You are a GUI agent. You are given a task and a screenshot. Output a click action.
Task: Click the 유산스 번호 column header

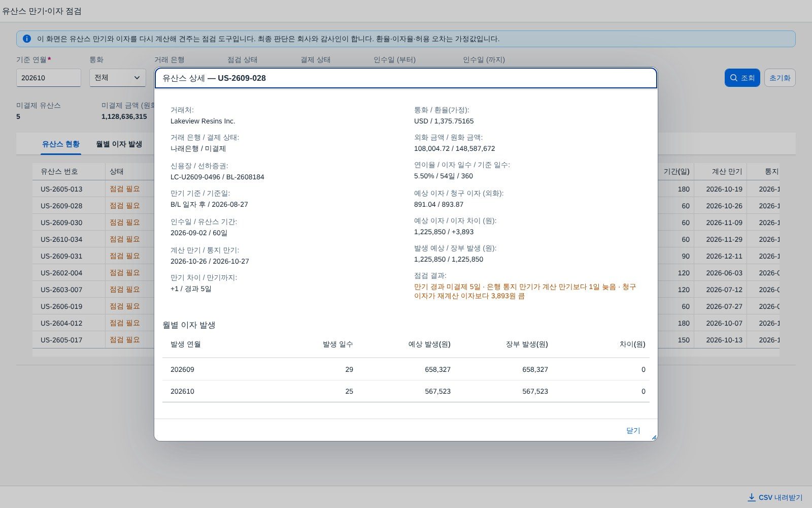click(x=69, y=172)
